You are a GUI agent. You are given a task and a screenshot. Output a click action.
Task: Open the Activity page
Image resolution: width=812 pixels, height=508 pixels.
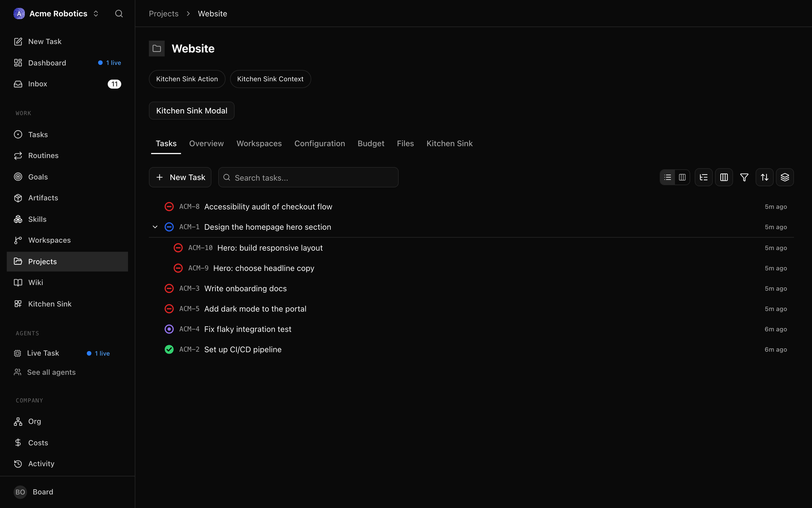(67, 464)
